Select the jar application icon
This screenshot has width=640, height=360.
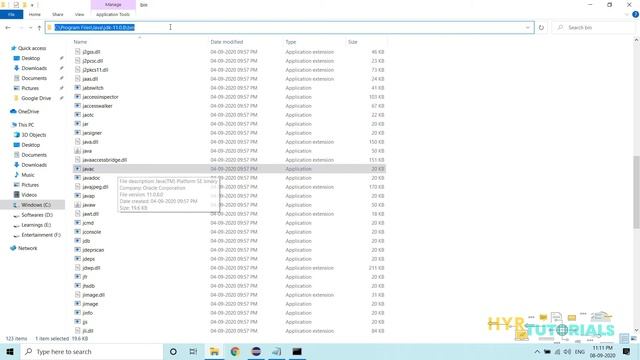[x=78, y=124]
